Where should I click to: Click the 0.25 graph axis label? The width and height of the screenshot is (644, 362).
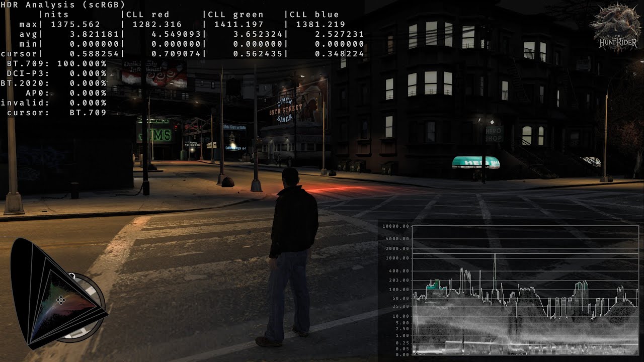tap(402, 342)
